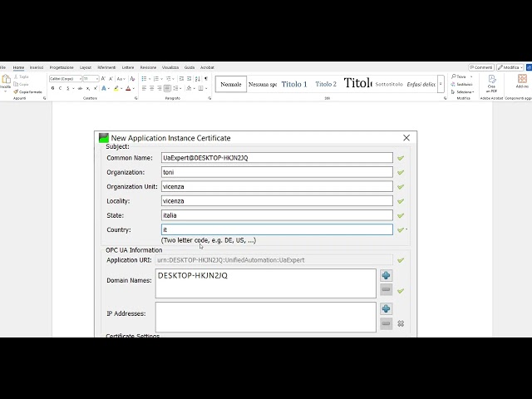Toggle show paragraph marks
The width and height of the screenshot is (532, 399).
click(206, 79)
